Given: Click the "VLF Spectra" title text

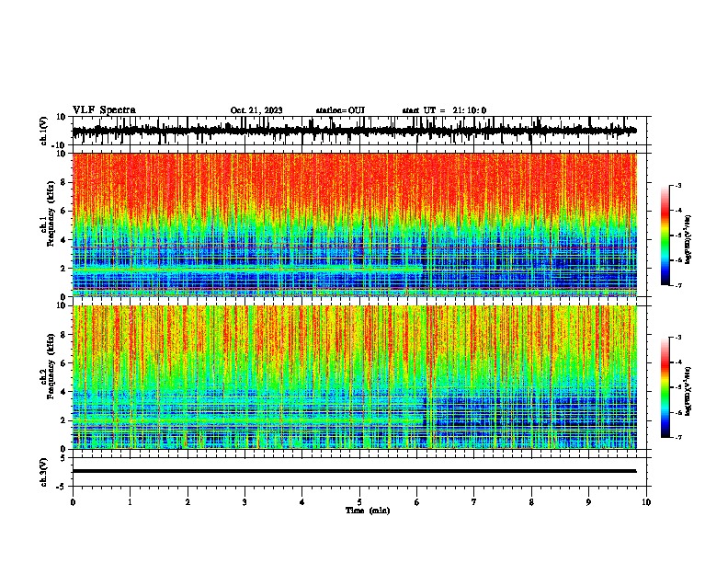Looking at the screenshot, I should coord(104,110).
